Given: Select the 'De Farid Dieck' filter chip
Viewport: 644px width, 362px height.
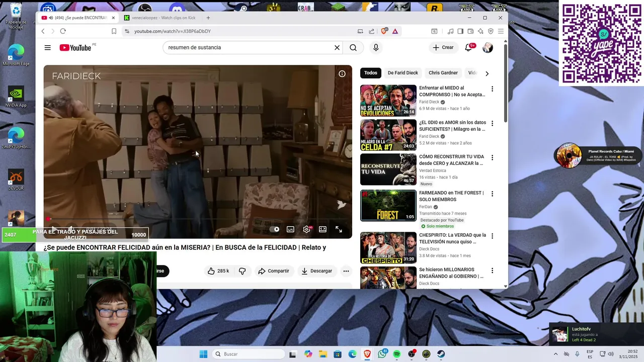Looking at the screenshot, I should (403, 73).
